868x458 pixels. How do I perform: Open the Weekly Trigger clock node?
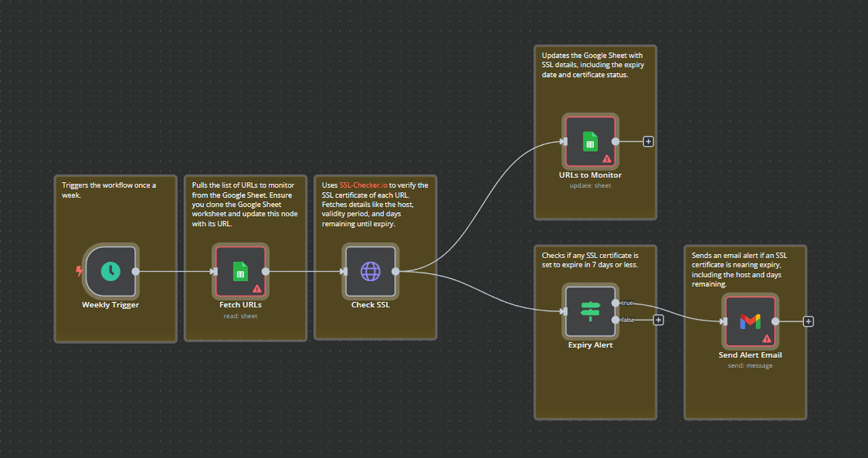(x=111, y=271)
